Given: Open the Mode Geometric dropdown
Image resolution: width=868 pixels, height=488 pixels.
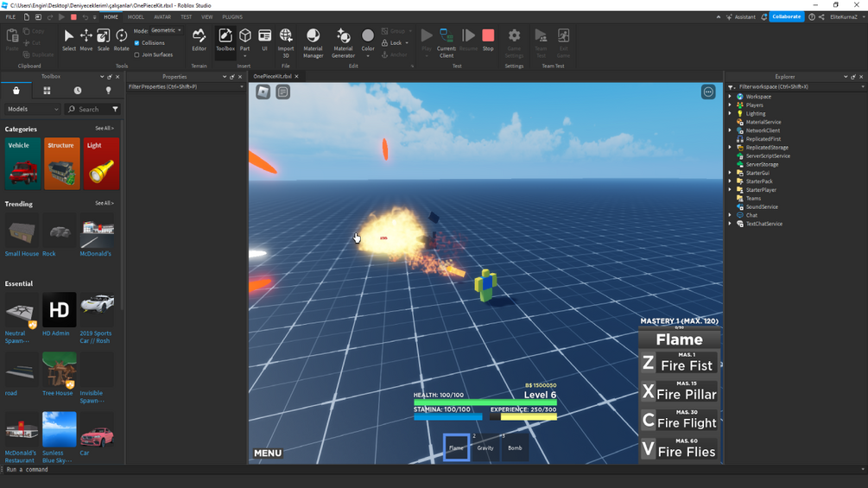Looking at the screenshot, I should 166,30.
